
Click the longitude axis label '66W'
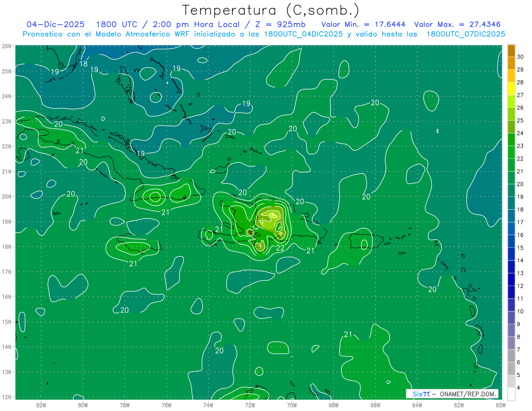pos(375,405)
